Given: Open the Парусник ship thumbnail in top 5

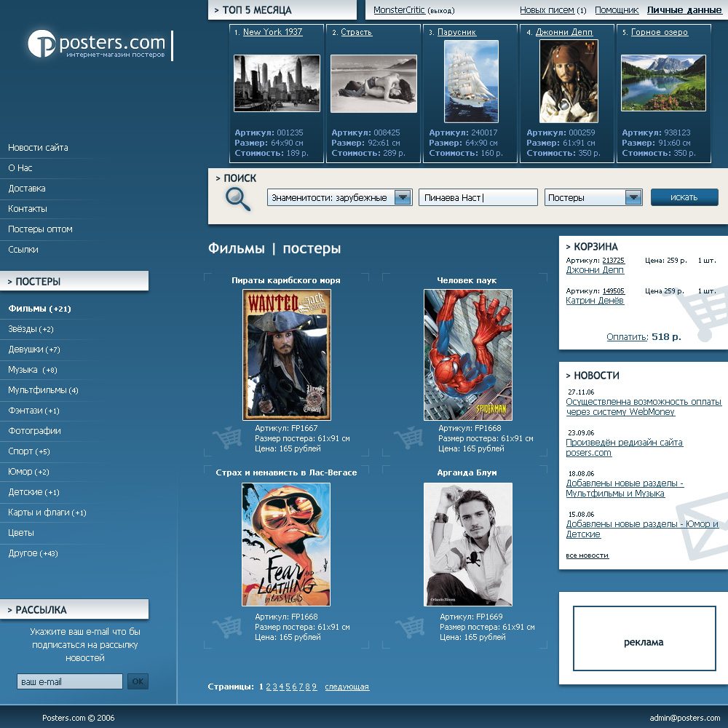Looking at the screenshot, I should coord(471,82).
